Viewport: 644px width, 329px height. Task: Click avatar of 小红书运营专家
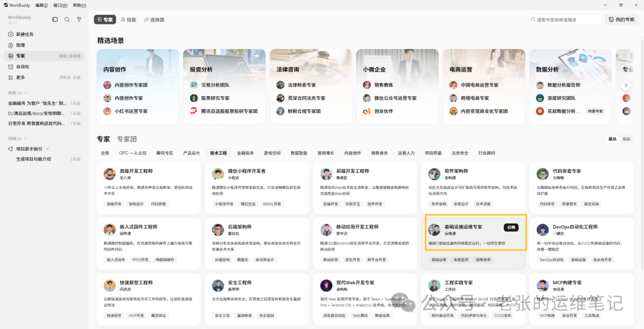[x=107, y=111]
